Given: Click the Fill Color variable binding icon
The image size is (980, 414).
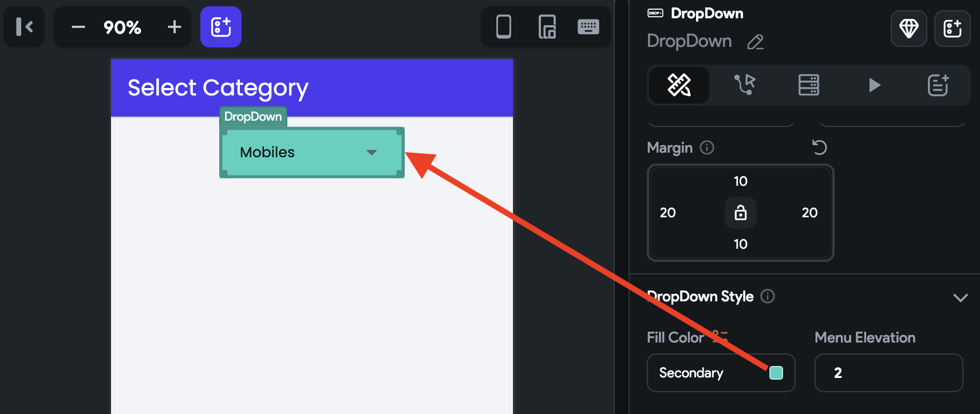Looking at the screenshot, I should [720, 337].
